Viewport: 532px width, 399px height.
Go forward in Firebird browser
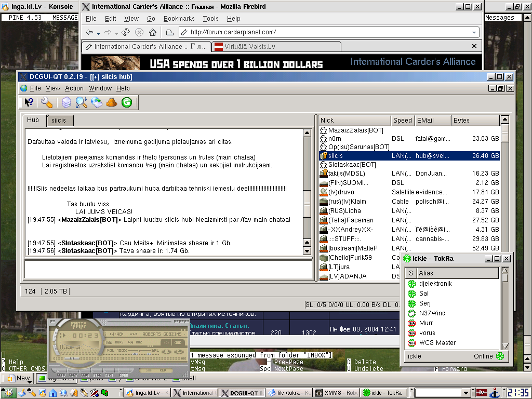108,32
